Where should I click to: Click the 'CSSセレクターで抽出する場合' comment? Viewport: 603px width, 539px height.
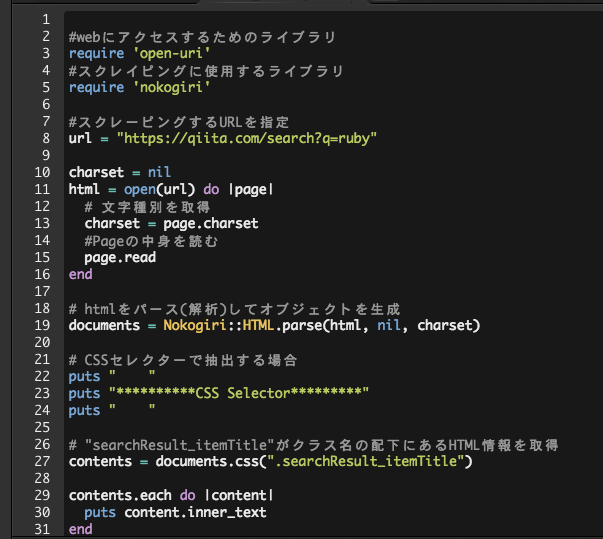183,360
